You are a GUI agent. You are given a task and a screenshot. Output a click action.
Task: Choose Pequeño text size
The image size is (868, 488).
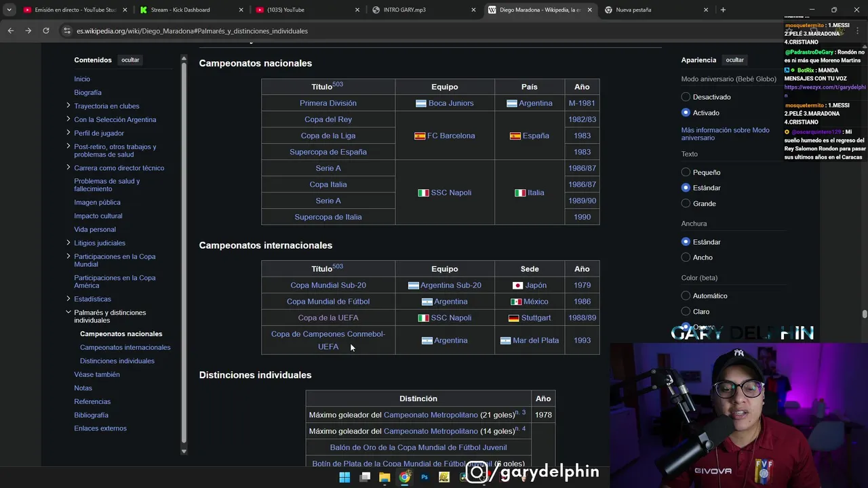[686, 172]
